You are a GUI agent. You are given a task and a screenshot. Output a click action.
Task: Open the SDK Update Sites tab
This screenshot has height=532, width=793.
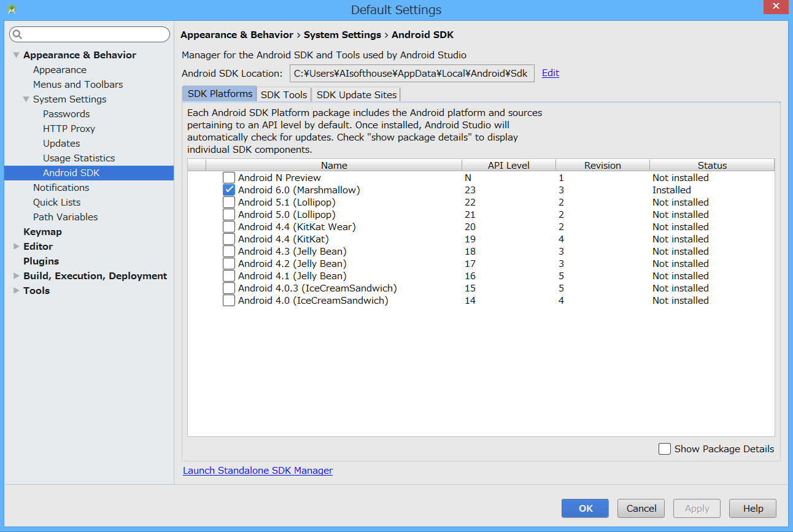tap(357, 94)
